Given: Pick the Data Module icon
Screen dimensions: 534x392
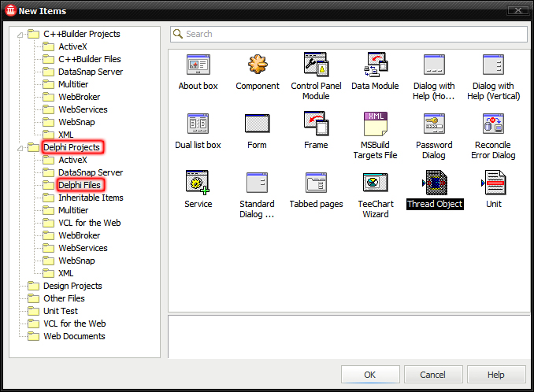Looking at the screenshot, I should click(376, 64).
